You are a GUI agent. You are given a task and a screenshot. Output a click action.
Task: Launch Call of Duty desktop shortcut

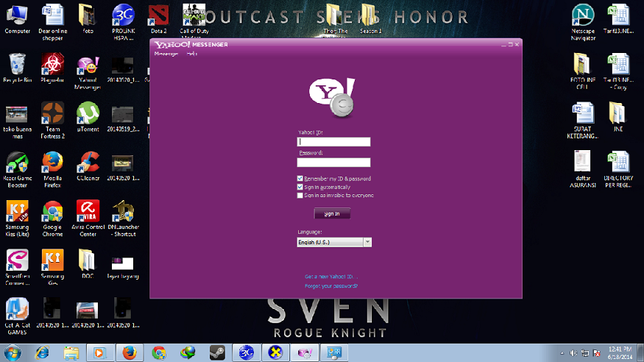(x=194, y=21)
